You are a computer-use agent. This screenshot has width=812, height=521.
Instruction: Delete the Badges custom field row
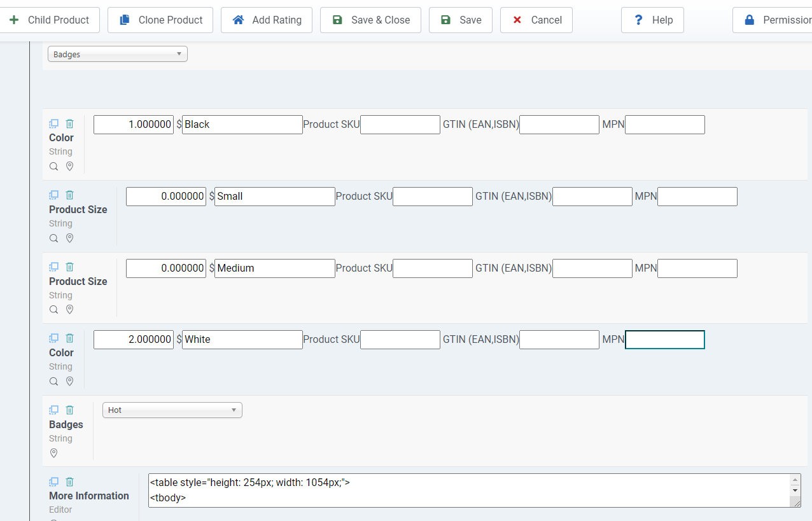pos(70,410)
